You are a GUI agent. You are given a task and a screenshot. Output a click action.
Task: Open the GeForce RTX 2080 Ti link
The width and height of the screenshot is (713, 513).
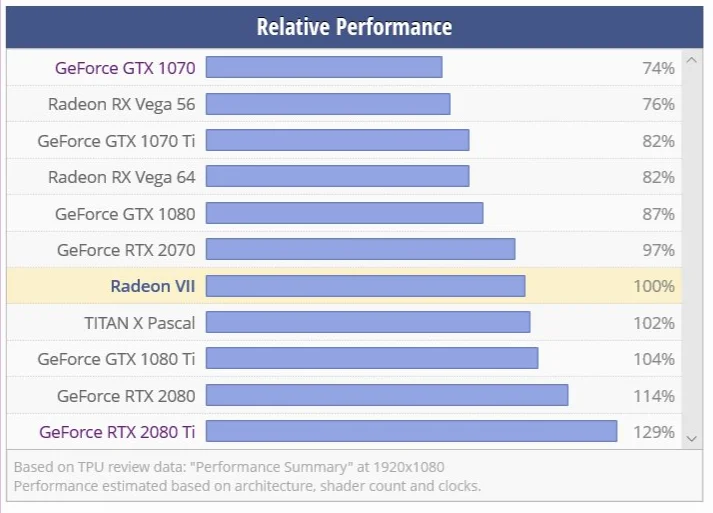117,432
